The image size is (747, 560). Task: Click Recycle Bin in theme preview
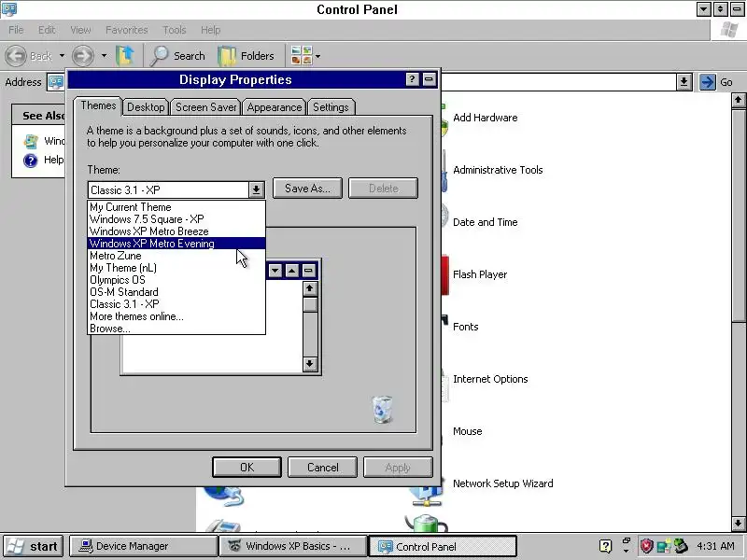(383, 410)
